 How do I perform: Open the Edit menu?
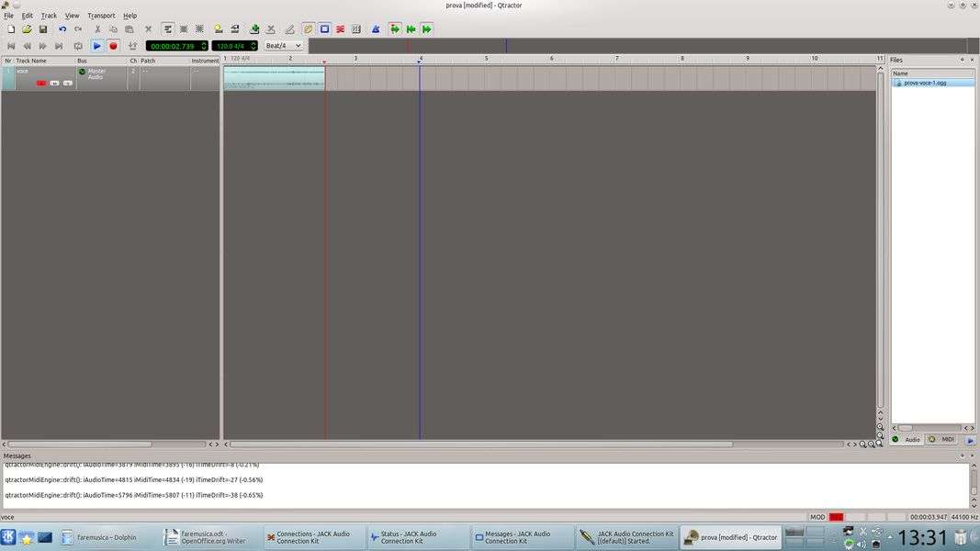pos(27,16)
